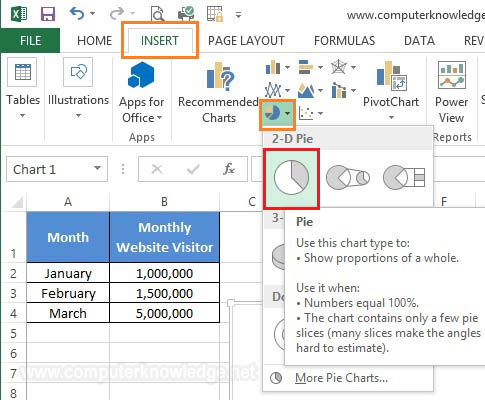This screenshot has width=485, height=400.
Task: Switch to the PAGE LAYOUT tab
Action: tap(246, 41)
